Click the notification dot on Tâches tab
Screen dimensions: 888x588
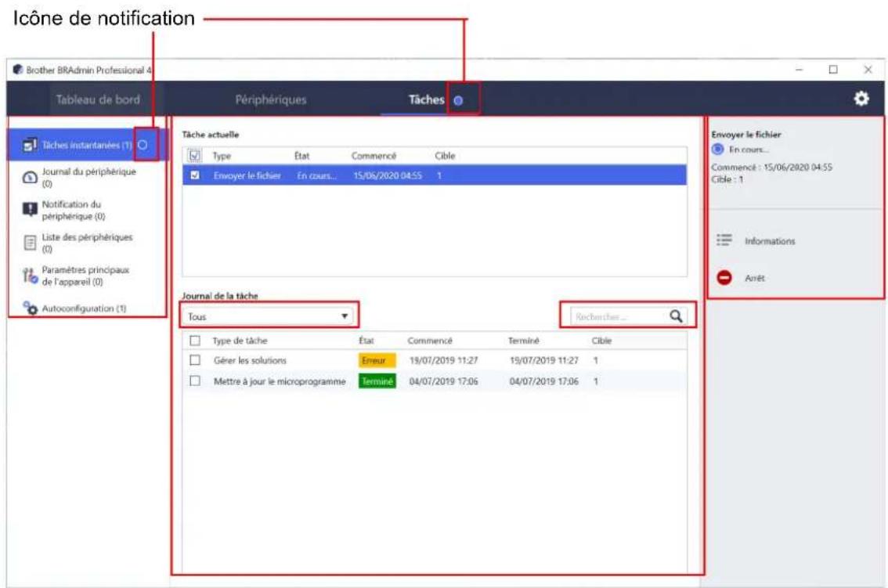coord(458,100)
